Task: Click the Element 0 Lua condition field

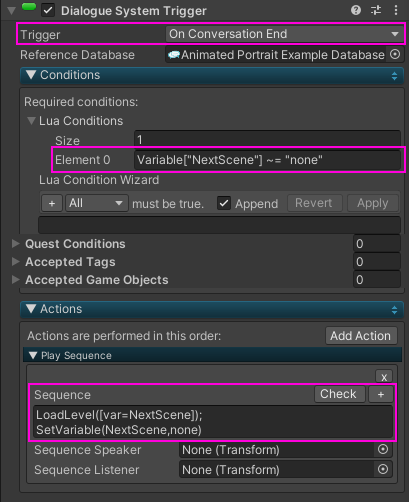Action: pyautogui.click(x=267, y=160)
